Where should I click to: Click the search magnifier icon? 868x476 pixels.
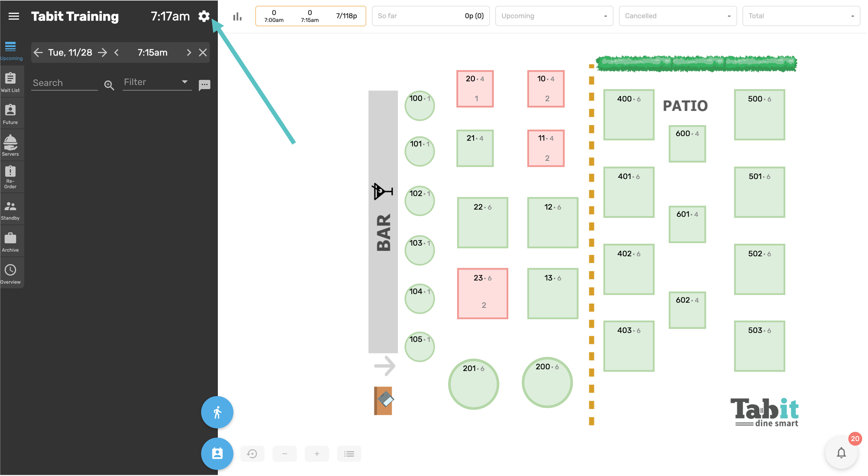pyautogui.click(x=109, y=85)
